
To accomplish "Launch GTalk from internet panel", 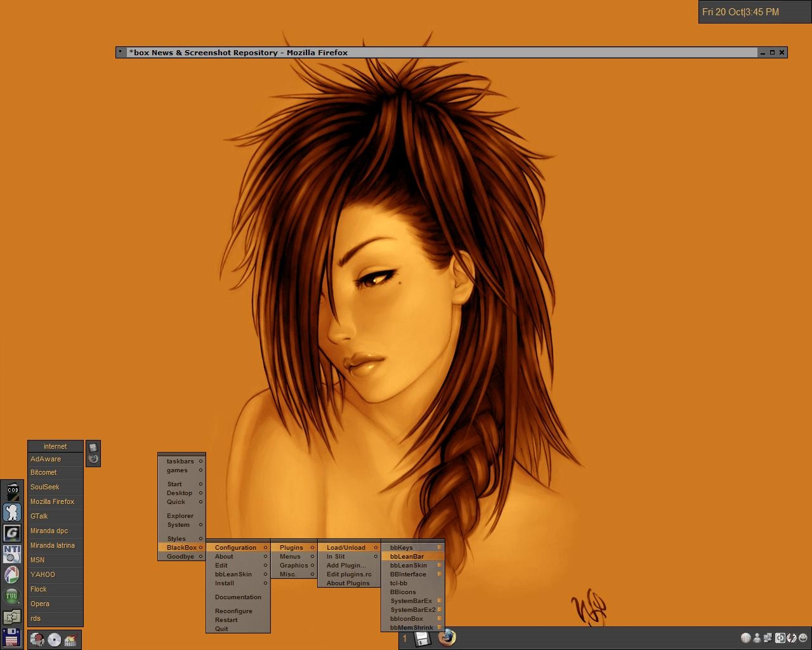I will click(x=55, y=517).
